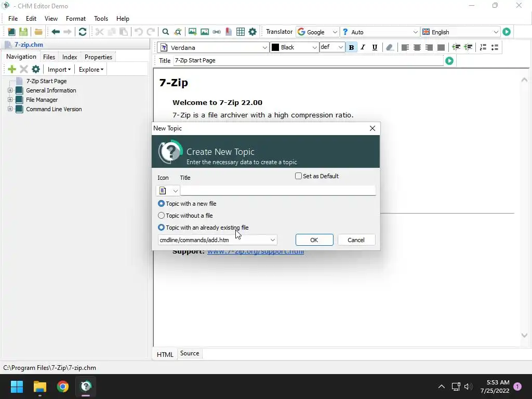This screenshot has height=399, width=532.
Task: Run translation with green play button
Action: pos(507,32)
